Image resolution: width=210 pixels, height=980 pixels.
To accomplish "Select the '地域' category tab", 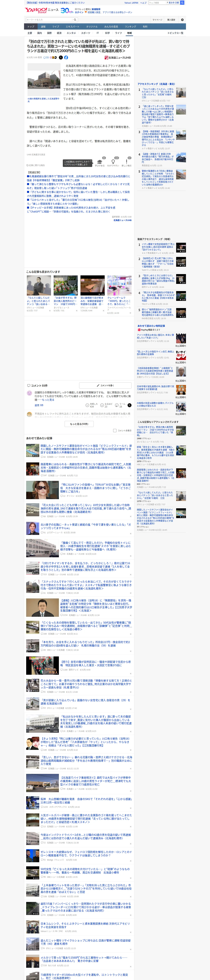I will tap(129, 33).
